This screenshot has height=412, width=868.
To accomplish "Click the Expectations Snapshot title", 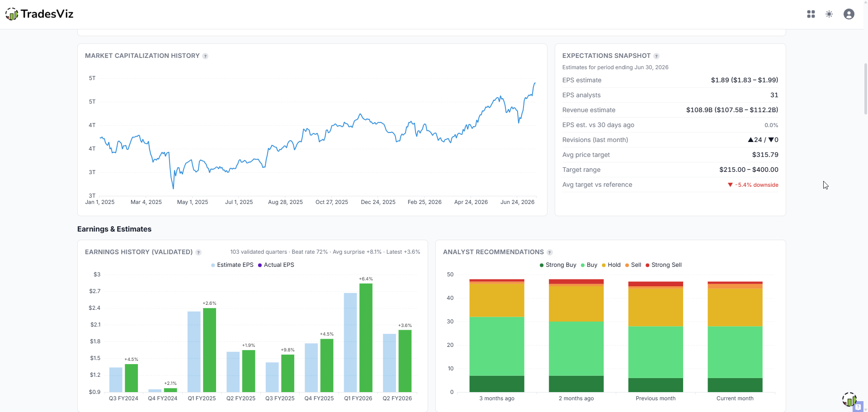I will [606, 56].
